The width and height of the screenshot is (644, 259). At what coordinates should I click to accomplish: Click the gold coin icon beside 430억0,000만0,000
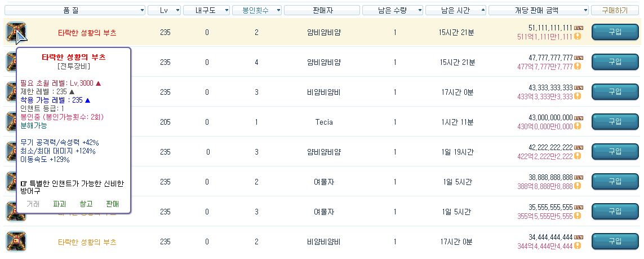pyautogui.click(x=578, y=126)
